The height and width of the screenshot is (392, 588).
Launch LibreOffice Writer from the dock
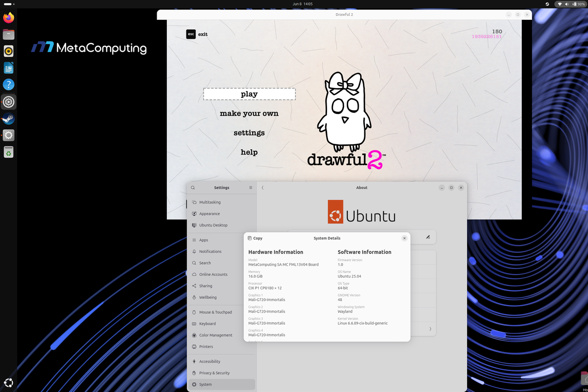(8, 68)
